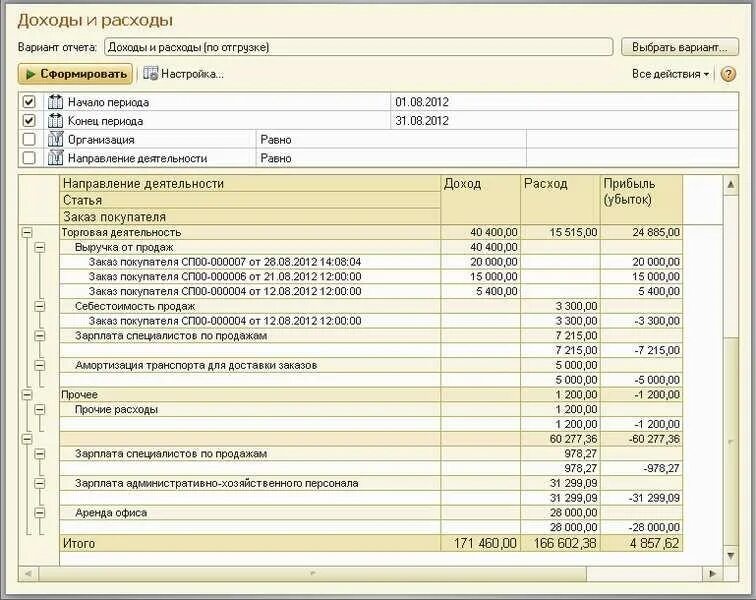The image size is (756, 600).
Task: Click the Доход column header
Action: coord(481,200)
